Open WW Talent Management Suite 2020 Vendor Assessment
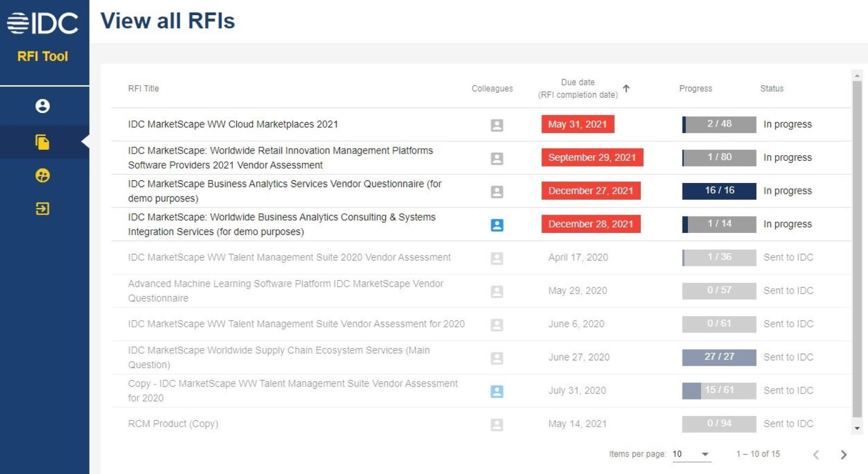868x474 pixels. (289, 257)
